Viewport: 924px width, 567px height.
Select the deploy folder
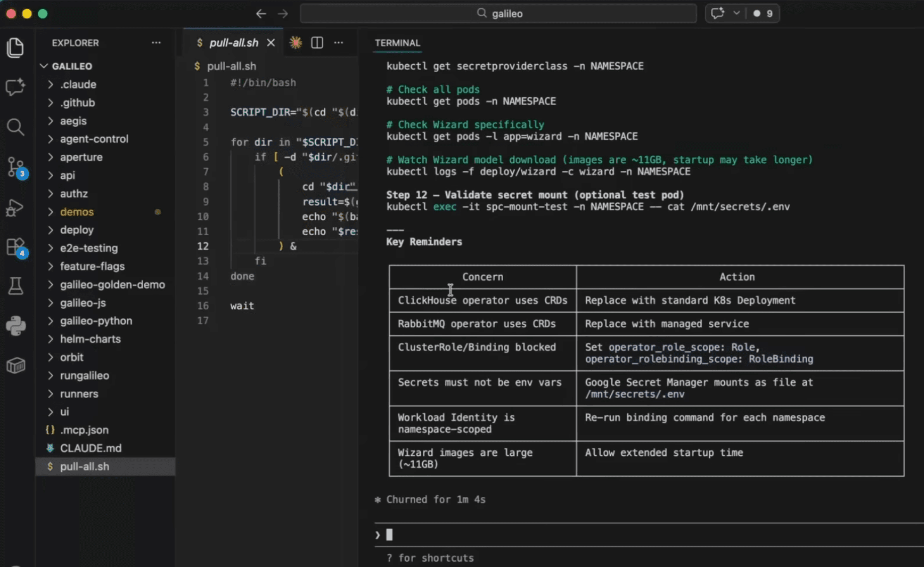[105, 230]
